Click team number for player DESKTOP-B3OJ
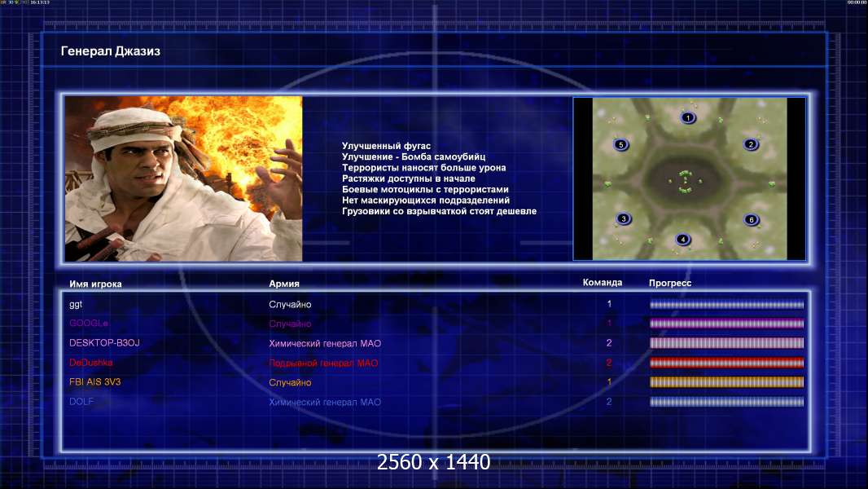Image resolution: width=868 pixels, height=489 pixels. (609, 343)
